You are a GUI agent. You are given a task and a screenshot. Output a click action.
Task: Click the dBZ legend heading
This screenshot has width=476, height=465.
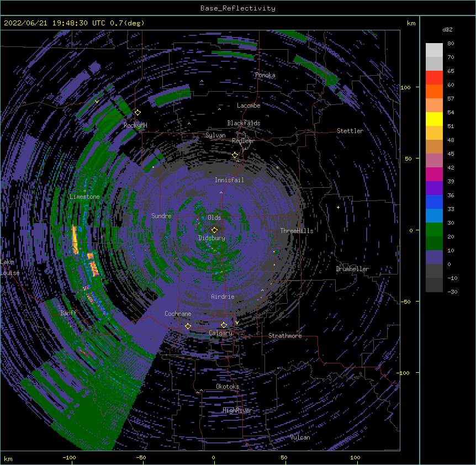[x=447, y=29]
